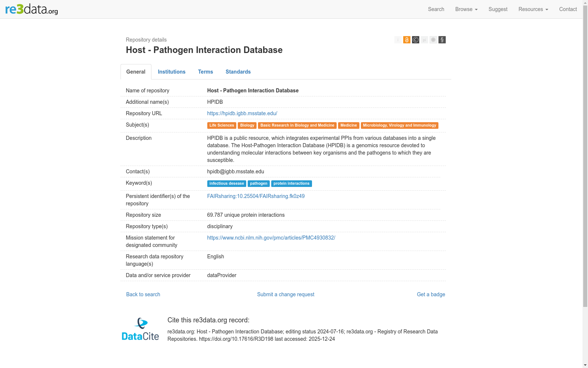Click the contact email hpidb@igbb.msstate.edu
Screen dimensions: 588x368
tap(236, 171)
